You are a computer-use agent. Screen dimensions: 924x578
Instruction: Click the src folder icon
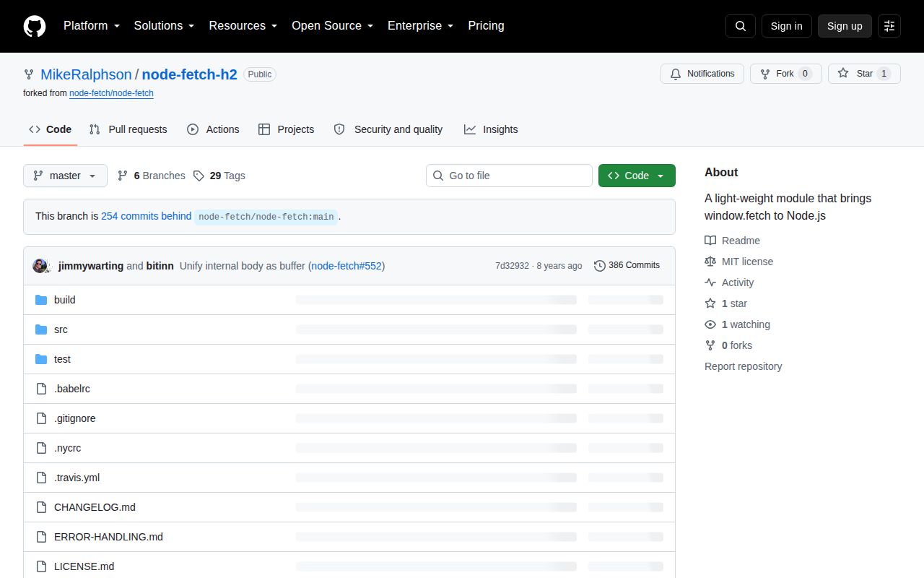click(x=41, y=329)
